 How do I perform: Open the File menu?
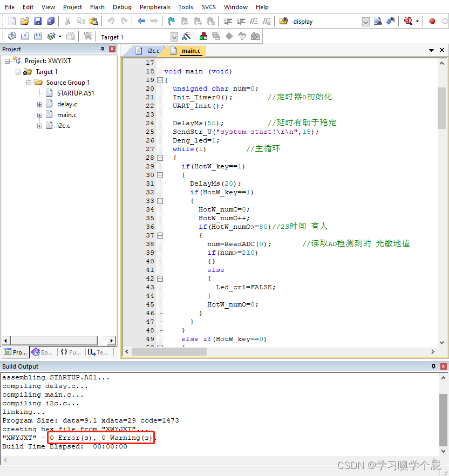(9, 7)
